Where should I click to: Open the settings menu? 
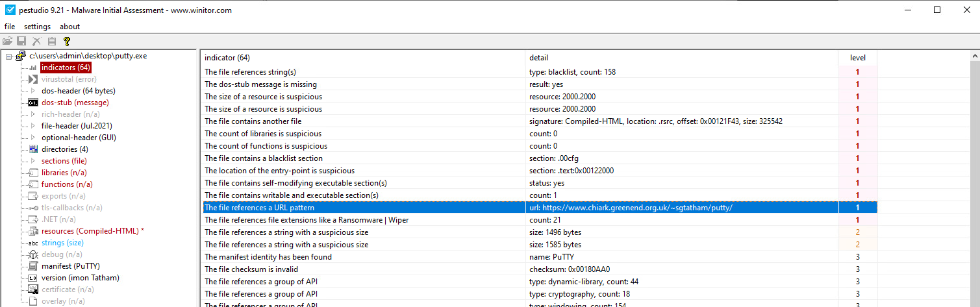click(x=37, y=27)
